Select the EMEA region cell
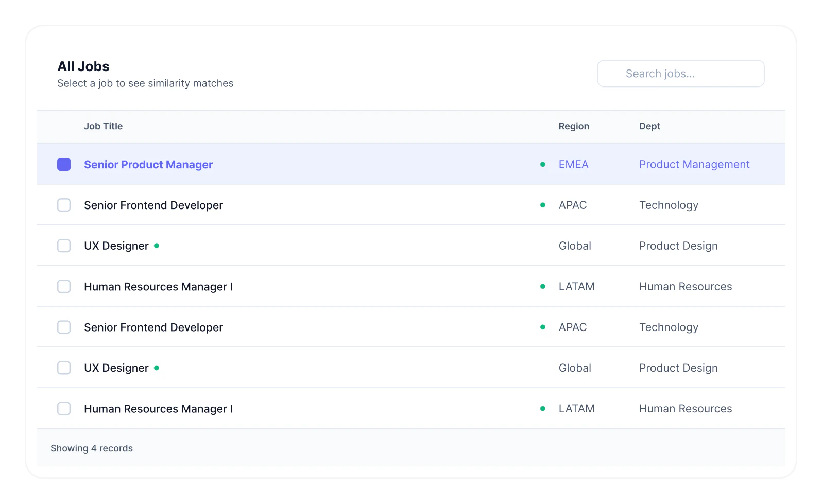Screen dimensions: 822x504 click(x=573, y=165)
